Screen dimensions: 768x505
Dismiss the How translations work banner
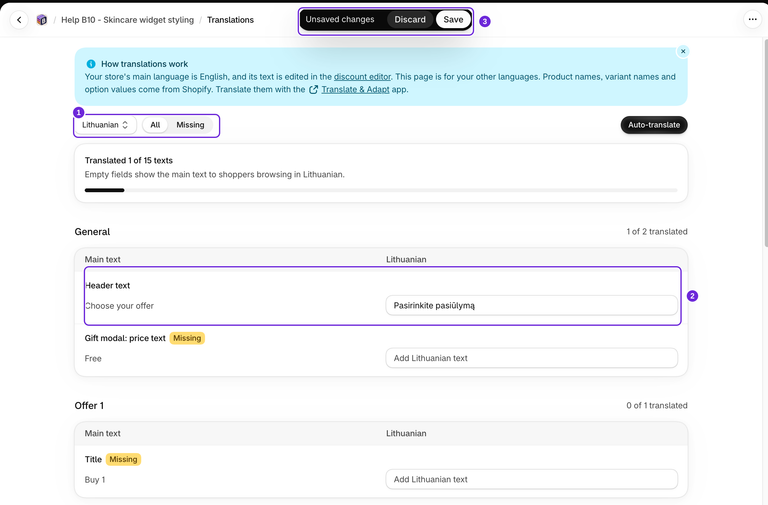(x=683, y=51)
